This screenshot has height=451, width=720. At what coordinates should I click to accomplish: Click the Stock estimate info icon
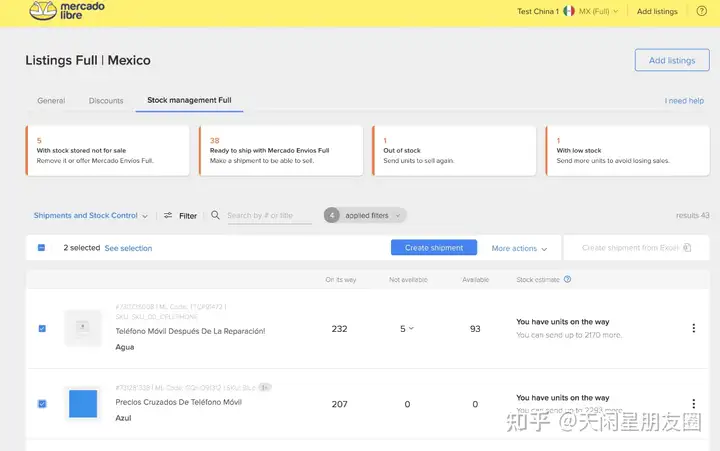[568, 279]
